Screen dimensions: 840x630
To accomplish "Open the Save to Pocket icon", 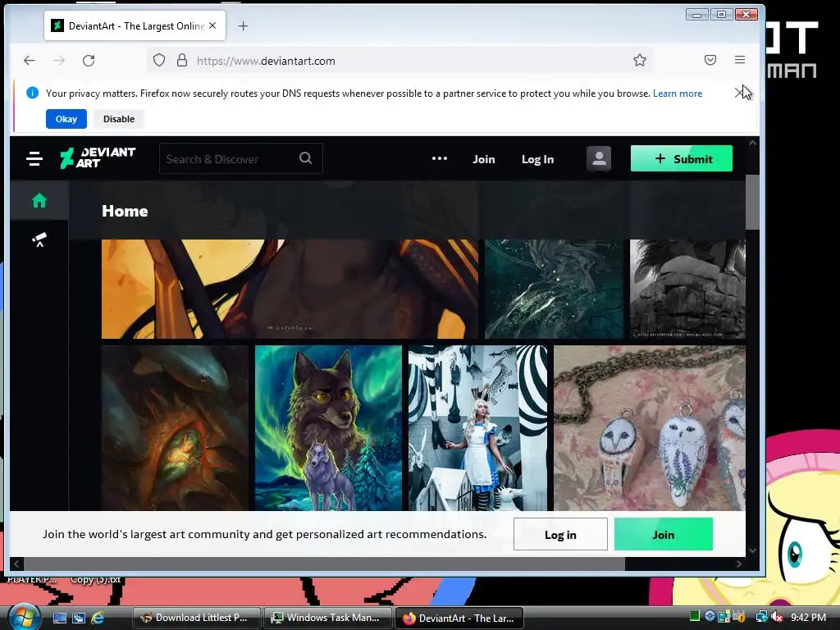I will (710, 60).
